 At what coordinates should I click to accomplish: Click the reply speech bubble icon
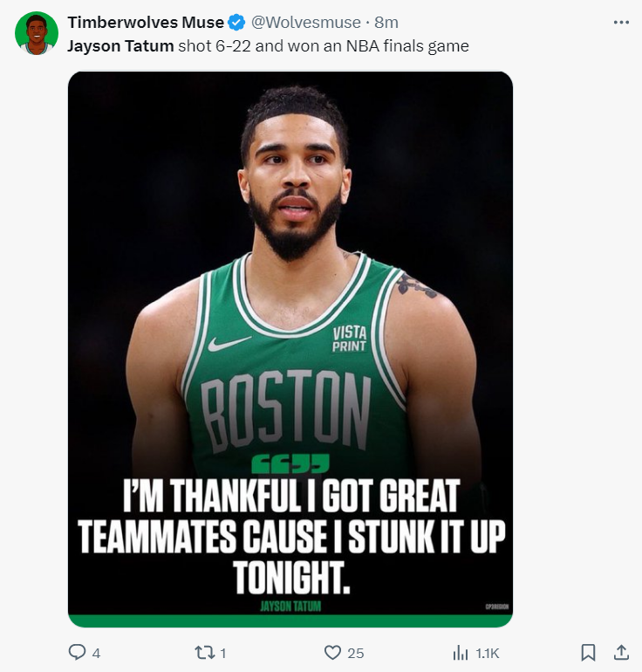tap(78, 652)
